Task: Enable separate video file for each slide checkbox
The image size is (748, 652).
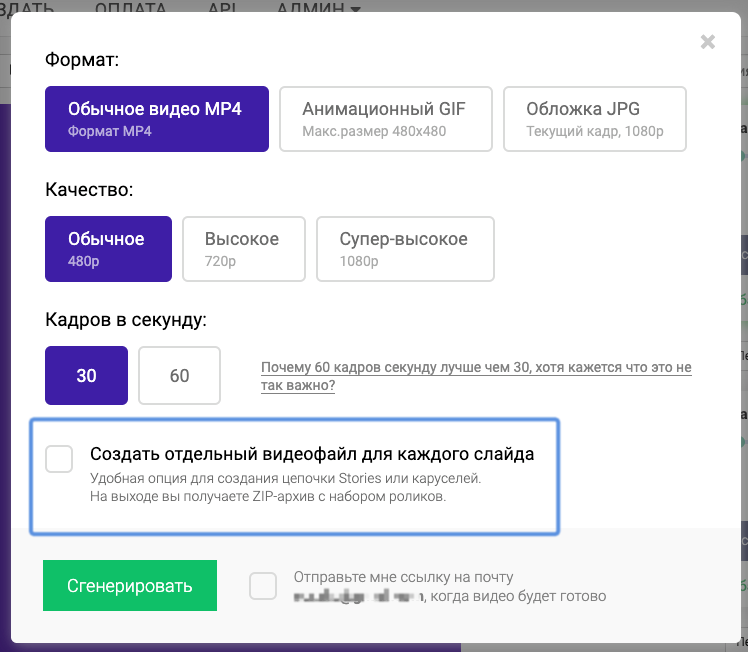Action: click(60, 459)
